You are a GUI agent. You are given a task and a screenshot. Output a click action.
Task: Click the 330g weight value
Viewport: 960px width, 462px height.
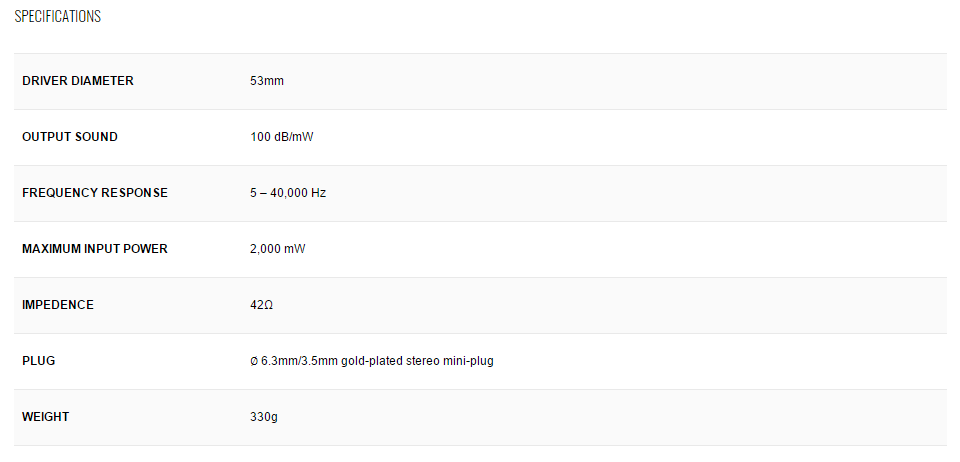point(264,417)
